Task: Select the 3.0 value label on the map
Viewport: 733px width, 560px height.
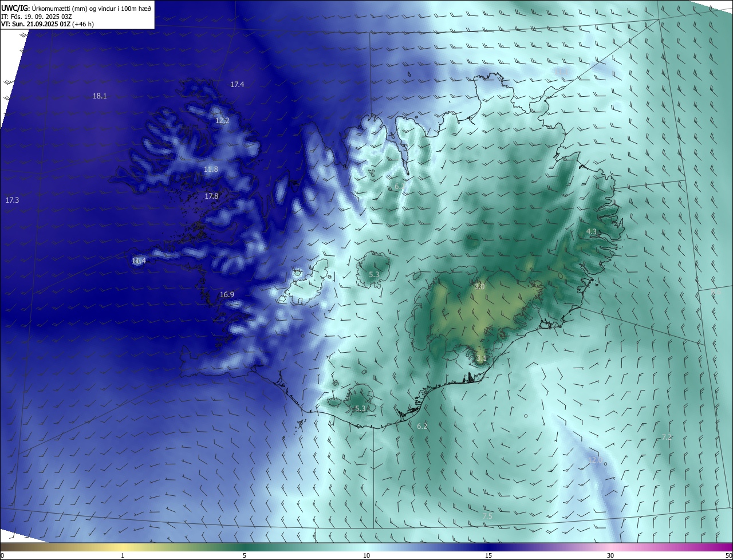Action: coord(480,286)
